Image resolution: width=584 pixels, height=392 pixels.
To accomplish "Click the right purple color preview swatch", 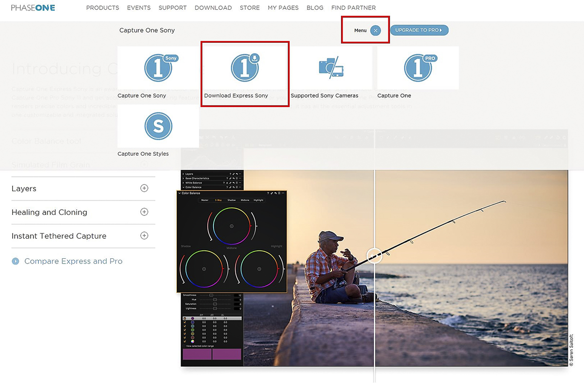I will [x=227, y=354].
